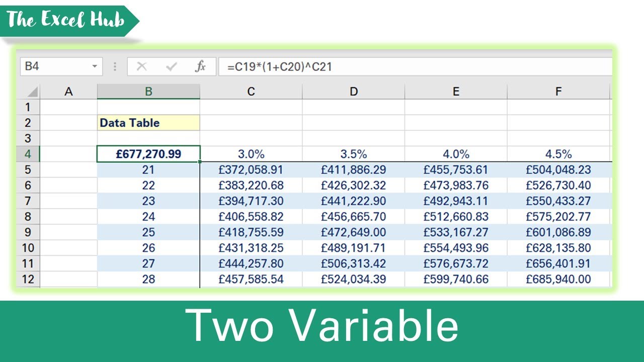Select cell showing £677,270.99
The height and width of the screenshot is (362, 644).
pos(148,154)
